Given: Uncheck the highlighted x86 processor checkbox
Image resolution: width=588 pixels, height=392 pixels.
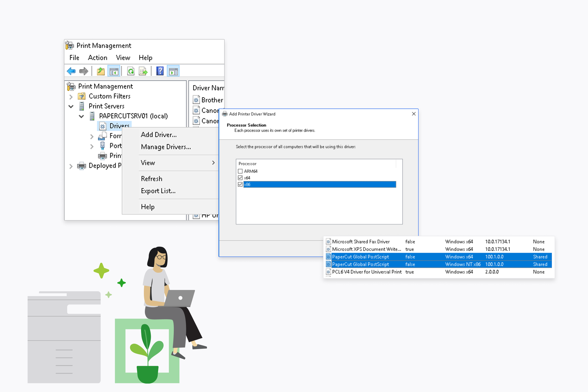Looking at the screenshot, I should pos(240,184).
